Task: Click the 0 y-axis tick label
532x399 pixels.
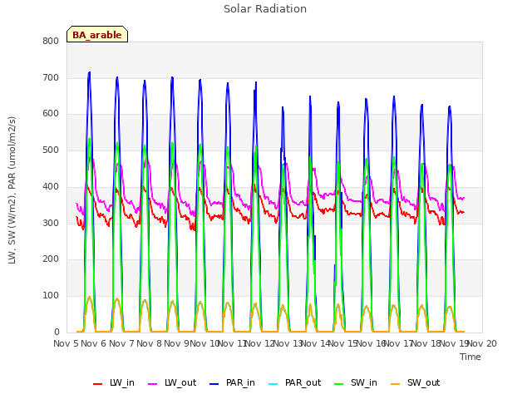Action: [57, 332]
